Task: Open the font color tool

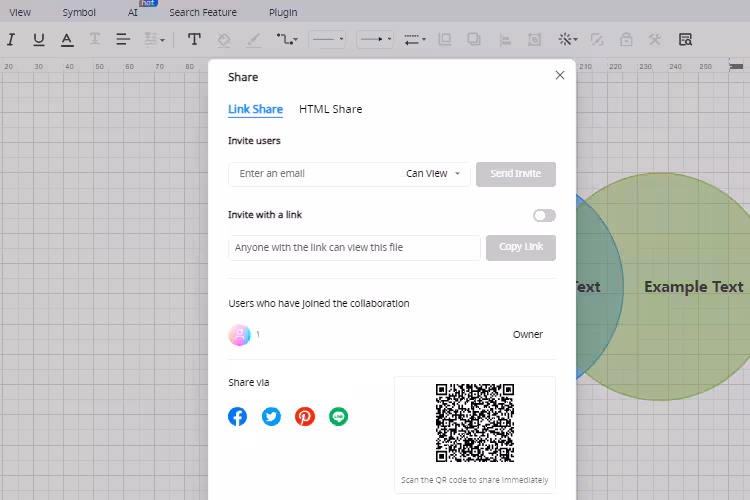Action: [x=67, y=39]
